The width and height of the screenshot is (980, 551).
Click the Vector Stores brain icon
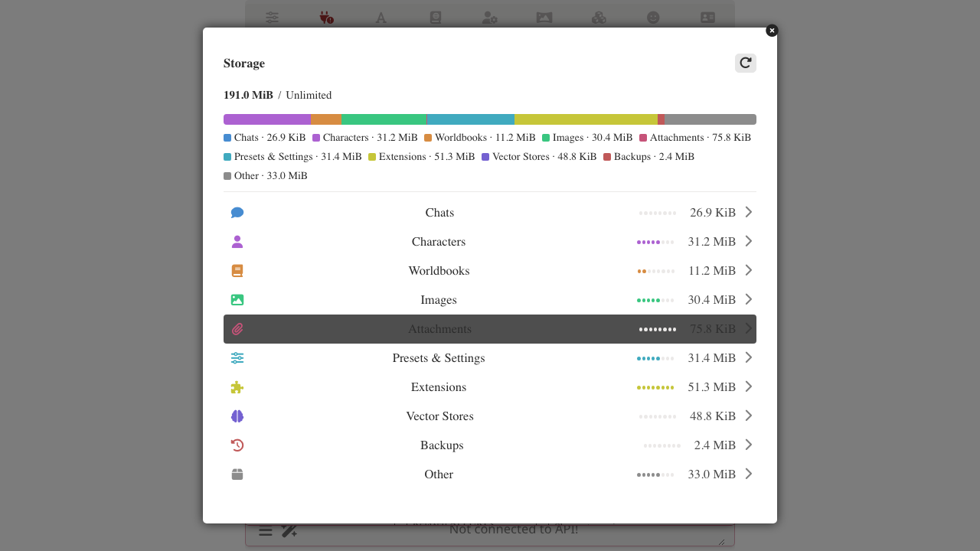tap(237, 416)
